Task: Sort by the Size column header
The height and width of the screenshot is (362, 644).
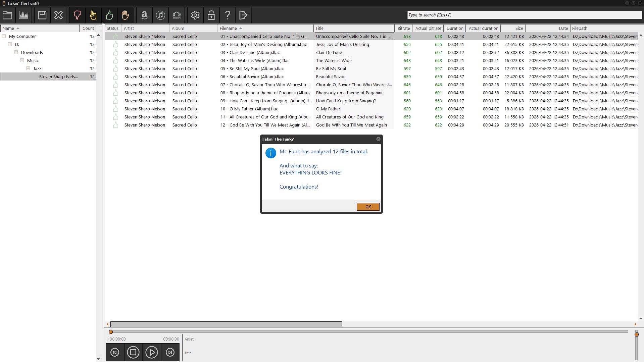Action: tap(513, 28)
